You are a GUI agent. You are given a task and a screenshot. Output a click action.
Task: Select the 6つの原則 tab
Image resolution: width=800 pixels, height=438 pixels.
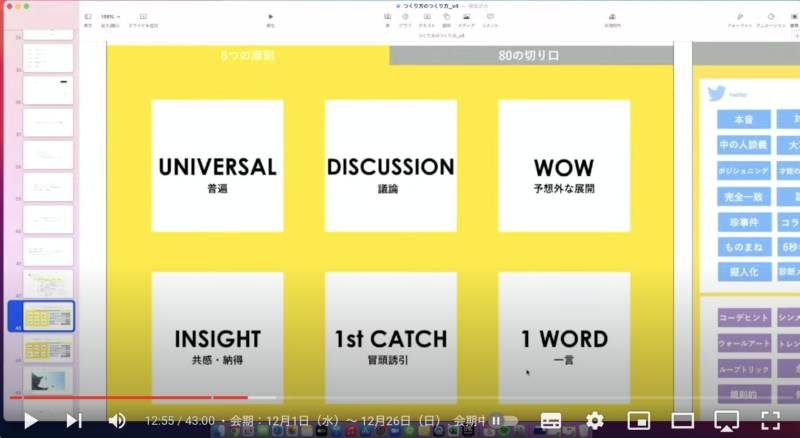[247, 55]
